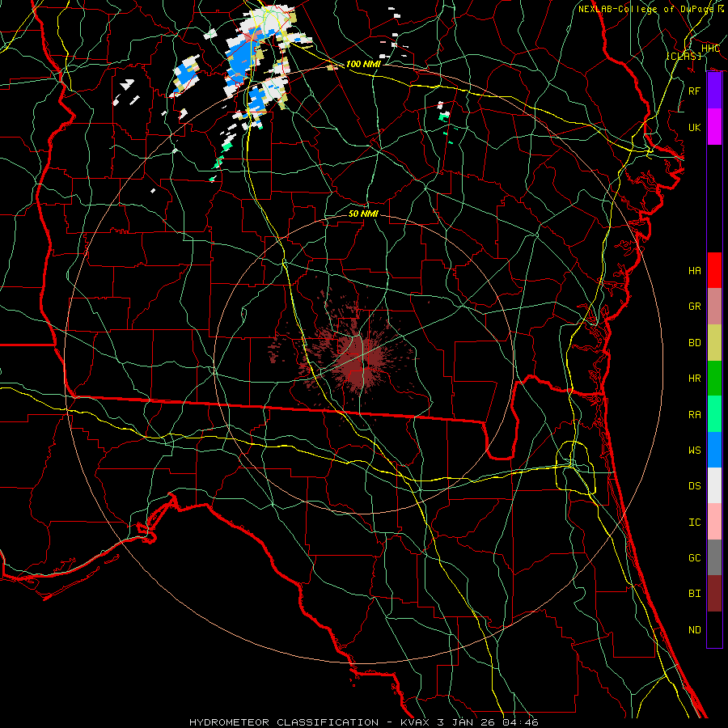
Task: Click the 'RA' legend label
Action: 695,415
